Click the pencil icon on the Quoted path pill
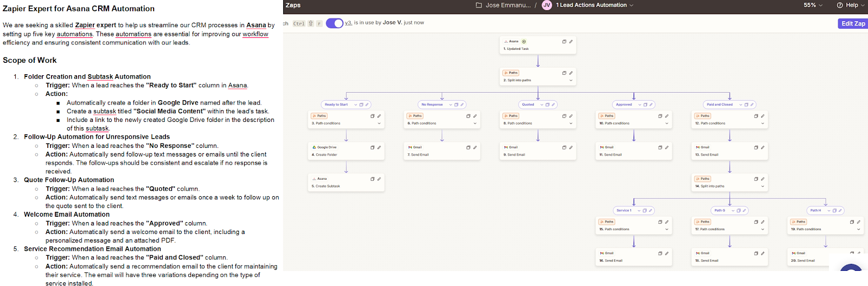The width and height of the screenshot is (868, 286). click(553, 105)
